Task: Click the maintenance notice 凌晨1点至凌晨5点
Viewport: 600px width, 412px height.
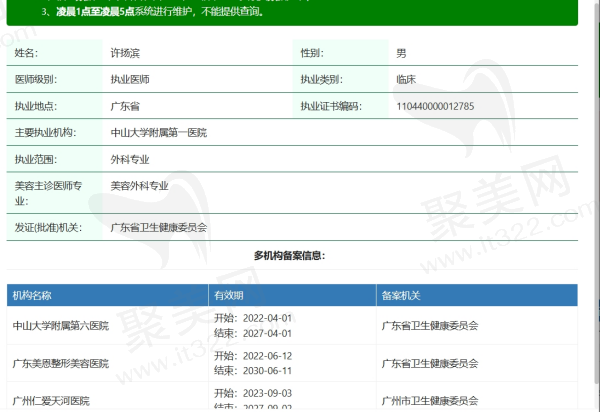Action: [x=95, y=12]
